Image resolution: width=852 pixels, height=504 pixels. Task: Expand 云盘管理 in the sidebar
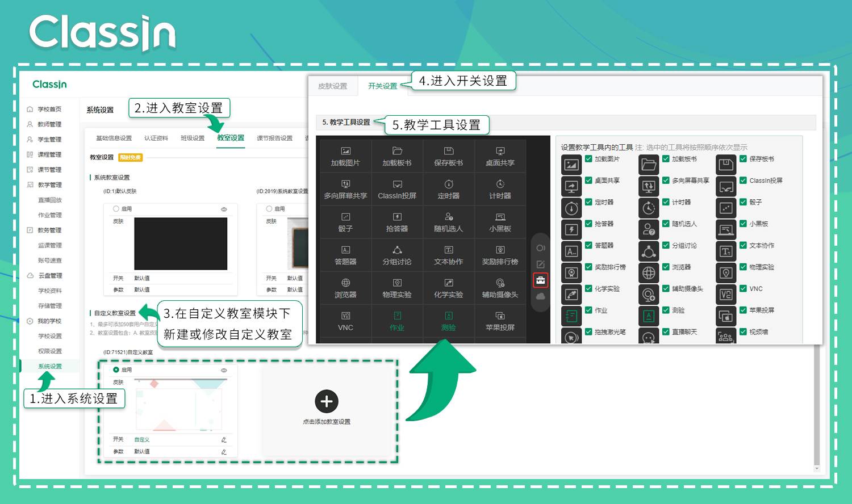pos(49,275)
